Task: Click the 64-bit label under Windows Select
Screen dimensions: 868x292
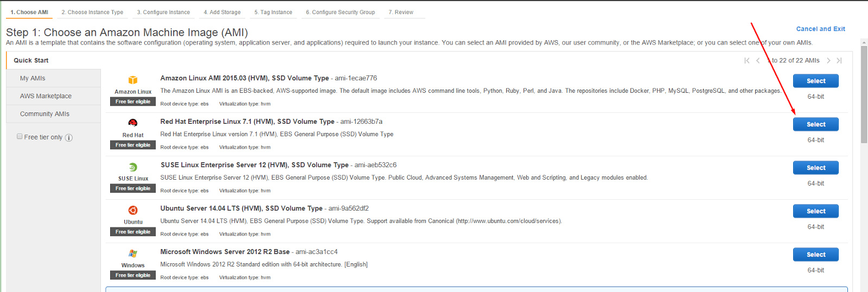Action: 815,270
